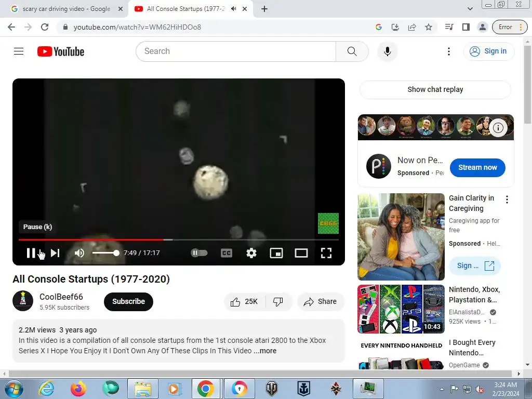Open the media controls icon in Chrome toolbar
This screenshot has height=399, width=532.
point(449,27)
